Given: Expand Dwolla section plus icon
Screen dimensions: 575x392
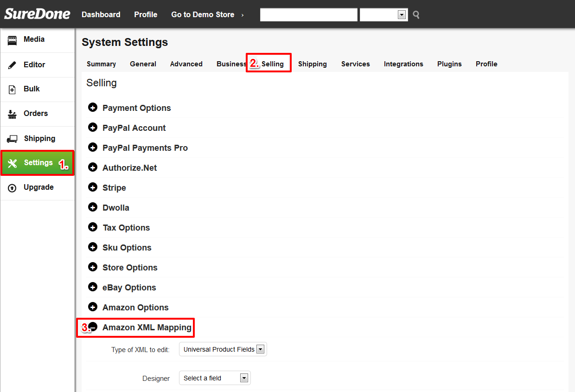Looking at the screenshot, I should tap(93, 207).
